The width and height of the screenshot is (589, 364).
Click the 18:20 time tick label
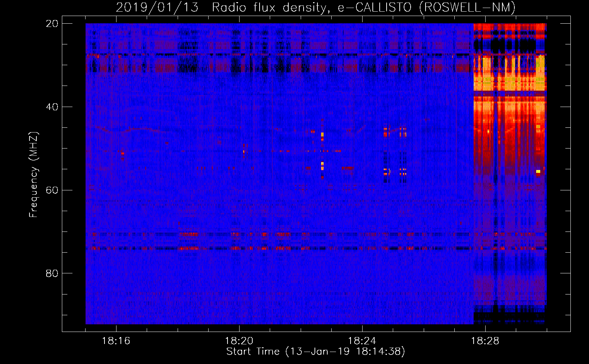[x=239, y=341]
